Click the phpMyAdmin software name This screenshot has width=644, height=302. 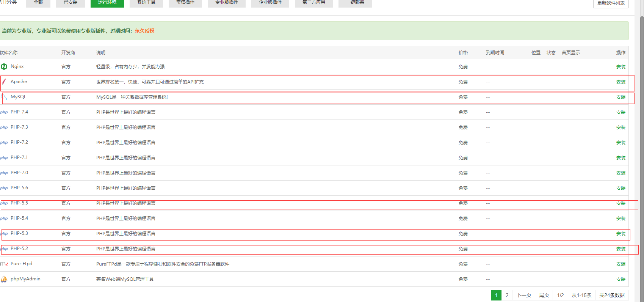tap(25, 279)
